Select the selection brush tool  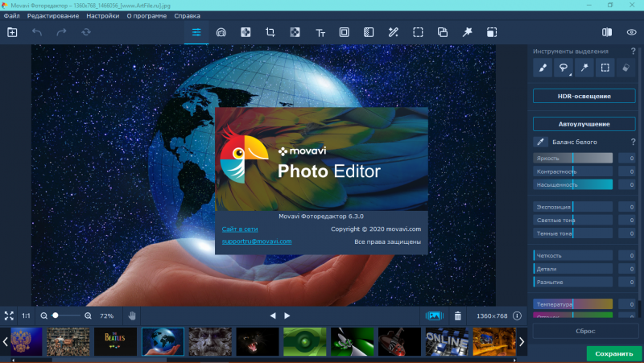click(x=543, y=68)
